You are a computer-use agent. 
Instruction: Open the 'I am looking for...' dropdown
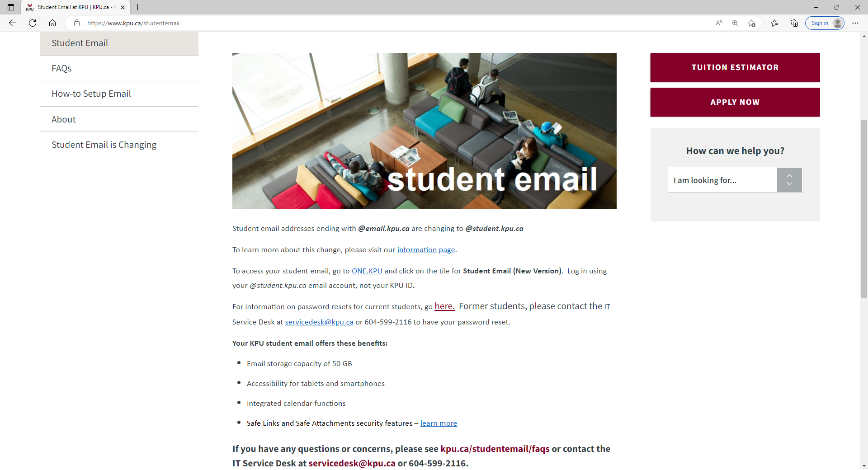click(x=722, y=179)
